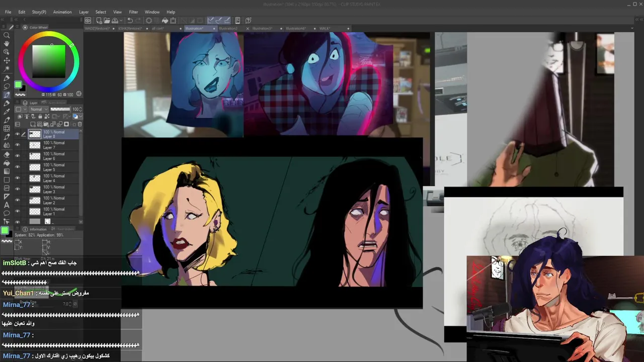Select the Eyedropper tool
This screenshot has height=362, width=644.
[7, 112]
